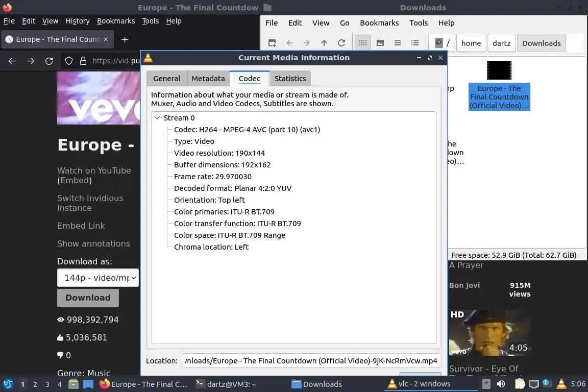
Task: Select the Decoded format: Planar 4:2:0 YUV row
Action: tap(233, 188)
